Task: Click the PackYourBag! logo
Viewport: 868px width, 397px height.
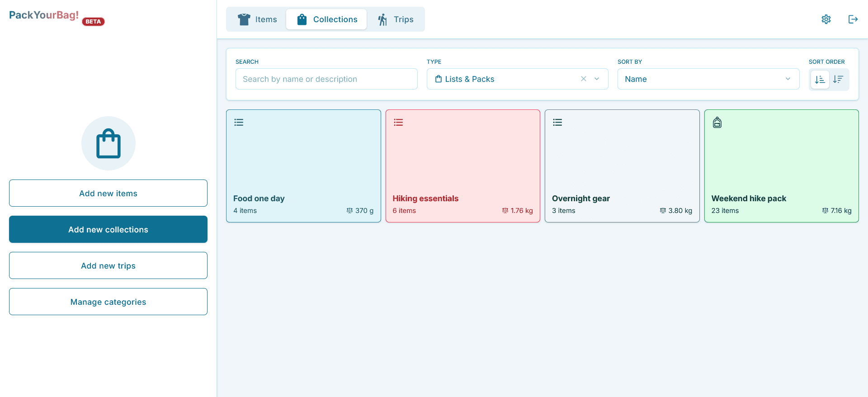Action: click(x=44, y=15)
